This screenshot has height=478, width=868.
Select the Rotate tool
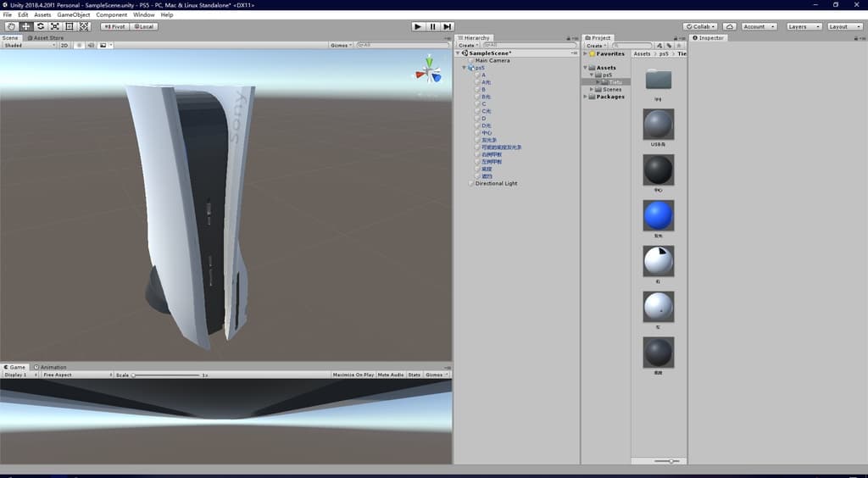coord(40,26)
